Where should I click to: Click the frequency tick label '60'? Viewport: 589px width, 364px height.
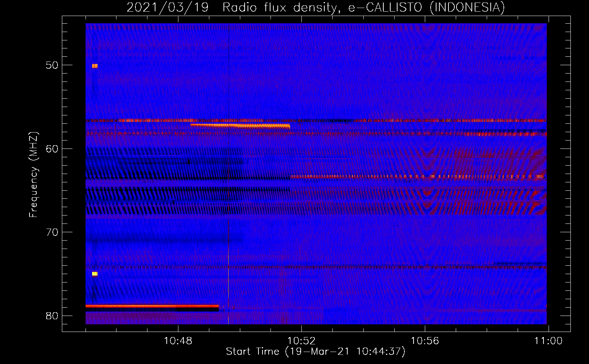(52, 149)
